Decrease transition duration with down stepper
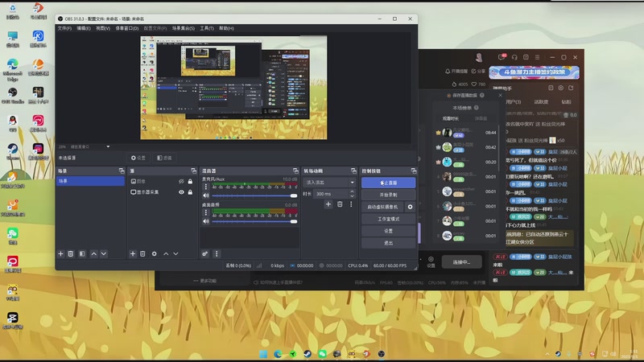This screenshot has width=644, height=362. tap(352, 195)
